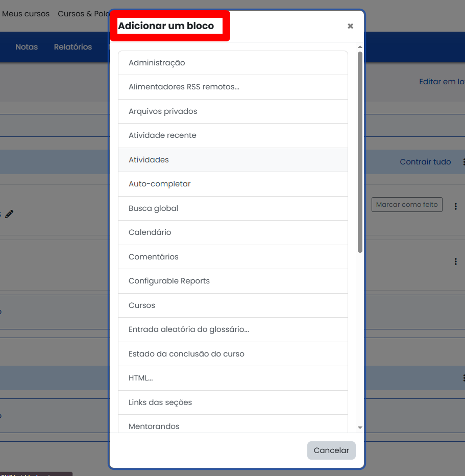Open three-dot menu beside Marcar como feito
The height and width of the screenshot is (476, 465).
point(455,205)
